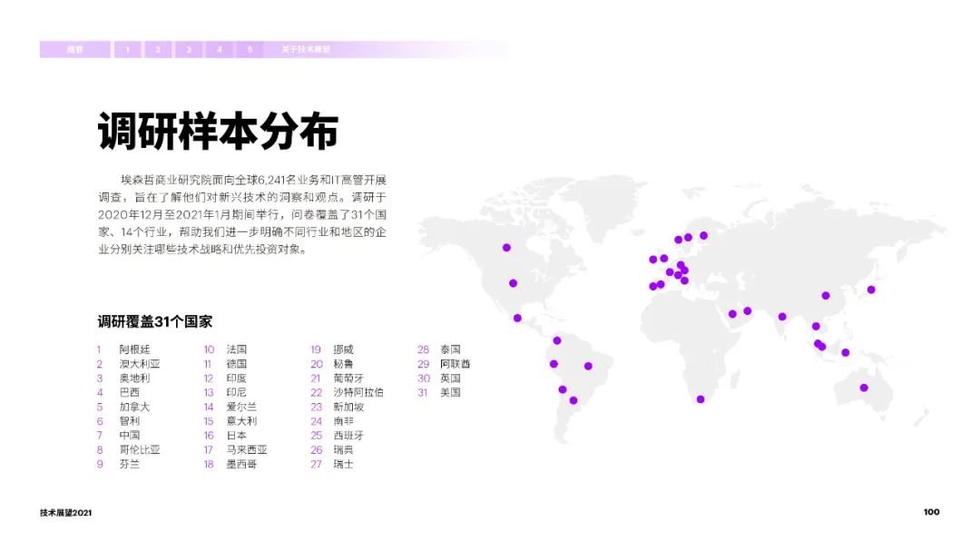This screenshot has width=980, height=551.
Task: Go to section tab 2
Action: click(x=158, y=49)
